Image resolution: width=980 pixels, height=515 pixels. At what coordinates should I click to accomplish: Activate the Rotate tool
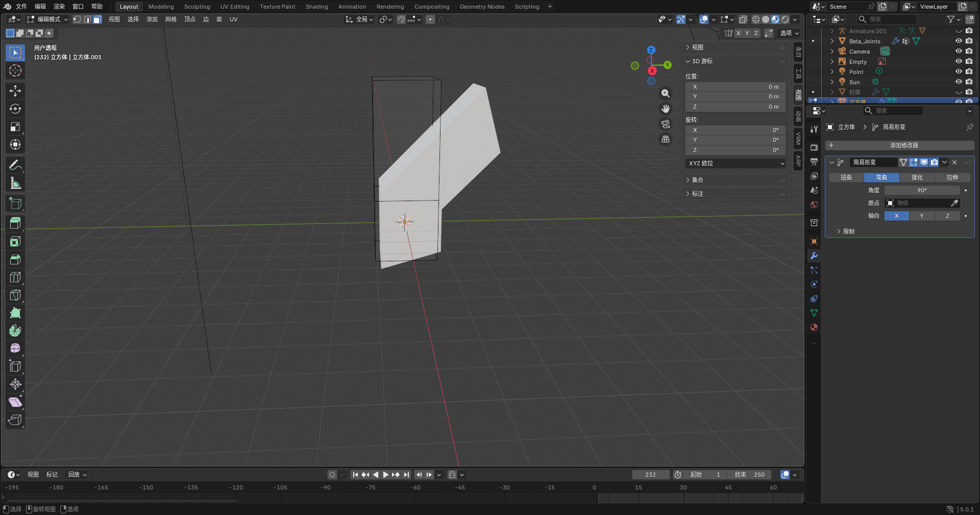click(15, 109)
